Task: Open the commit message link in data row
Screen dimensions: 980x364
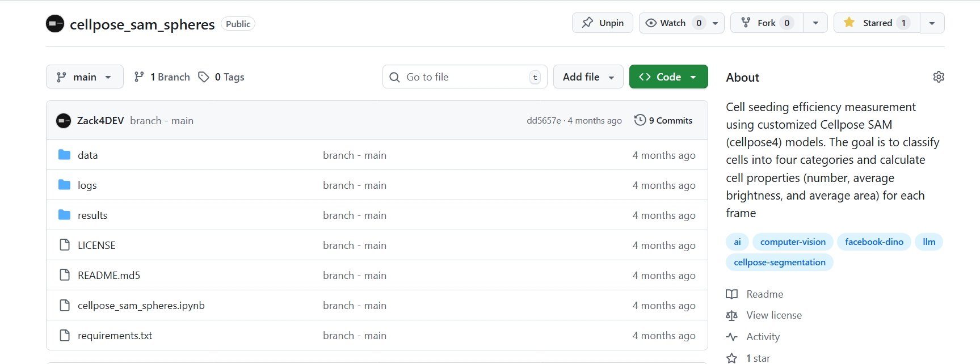Action: click(355, 155)
